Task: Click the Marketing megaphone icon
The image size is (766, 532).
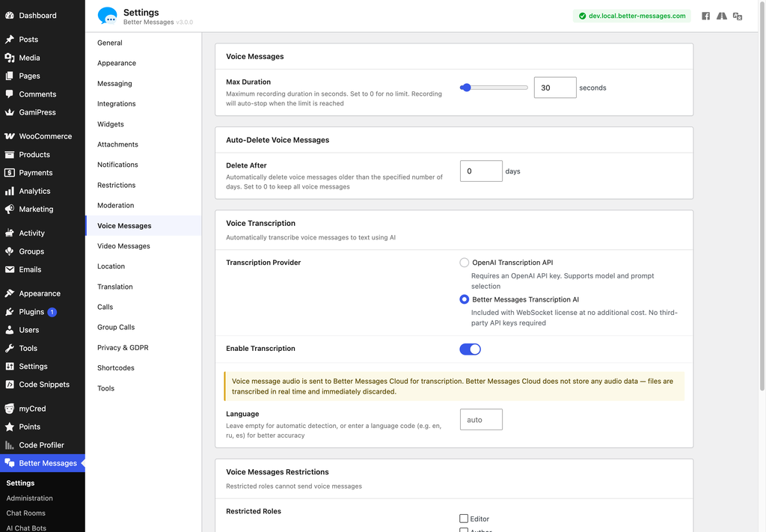Action: (x=9, y=209)
